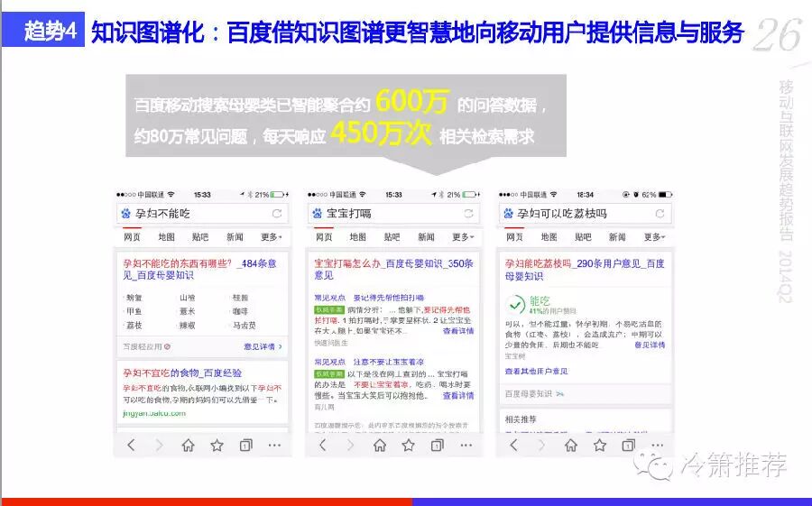Tap forward arrow in 孕妇可以吃荔枝吗 phone toolbar
Screen dimensions: 812x506
[542, 445]
